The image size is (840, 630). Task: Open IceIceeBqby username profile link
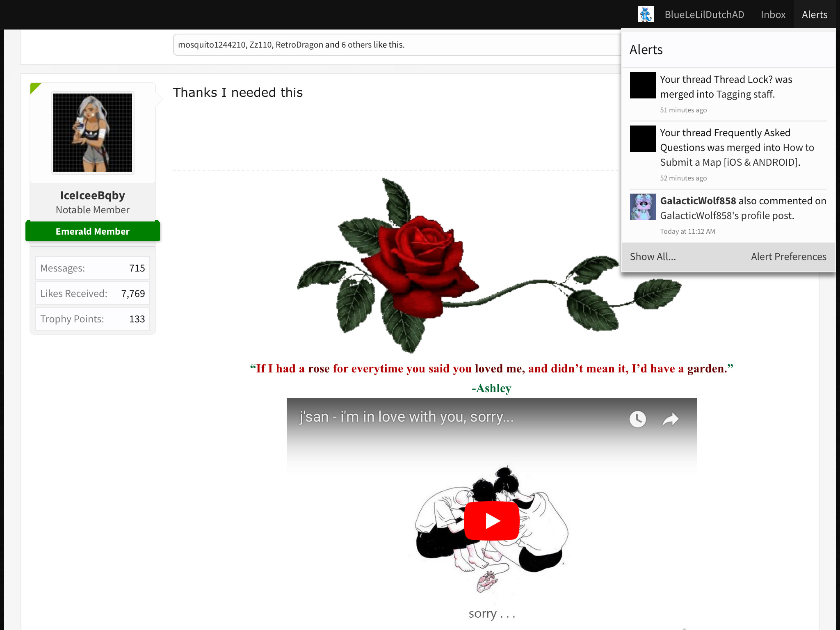[93, 195]
